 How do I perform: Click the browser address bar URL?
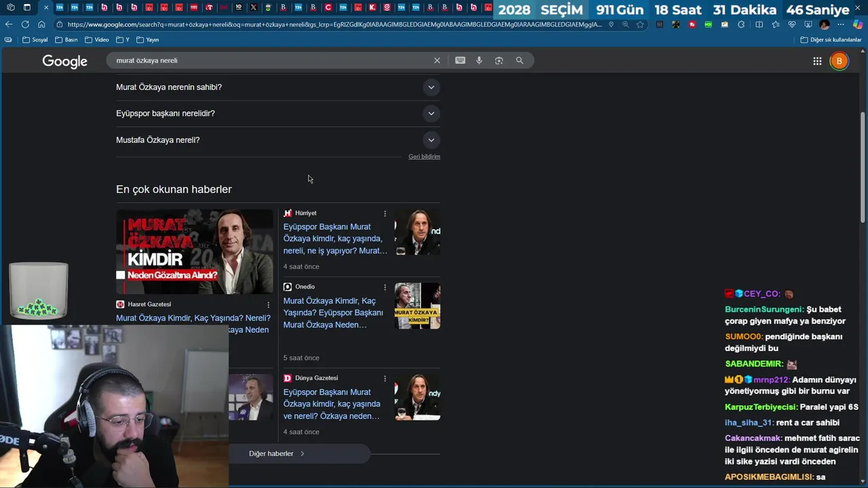coord(334,24)
